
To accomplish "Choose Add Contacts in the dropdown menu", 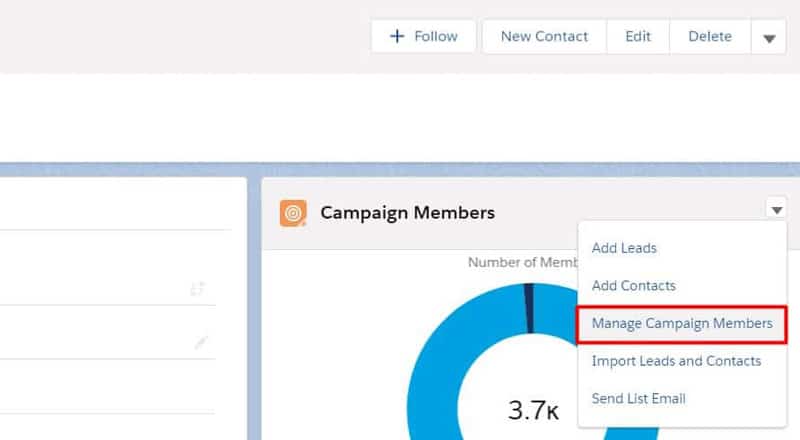I will [x=633, y=285].
